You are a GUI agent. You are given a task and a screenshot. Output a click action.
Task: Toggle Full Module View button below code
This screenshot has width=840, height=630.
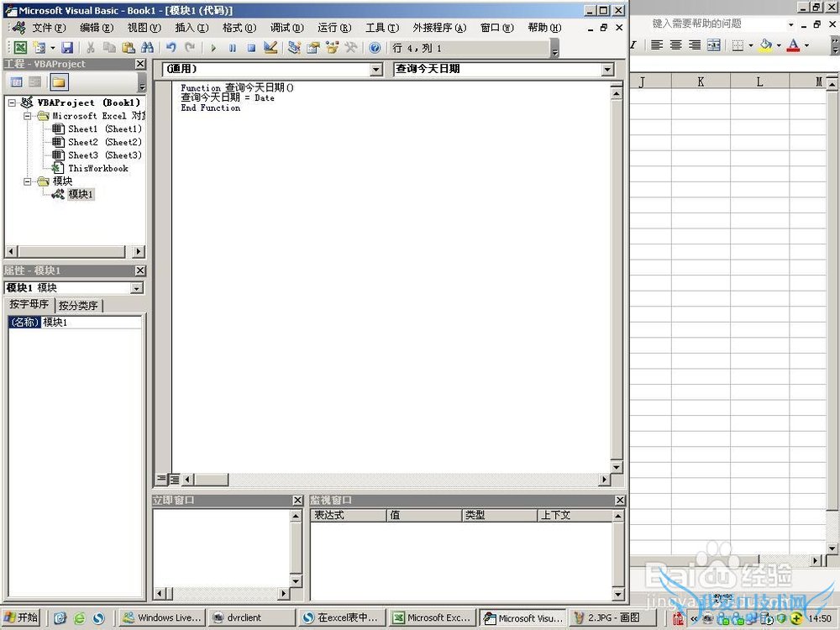[174, 479]
